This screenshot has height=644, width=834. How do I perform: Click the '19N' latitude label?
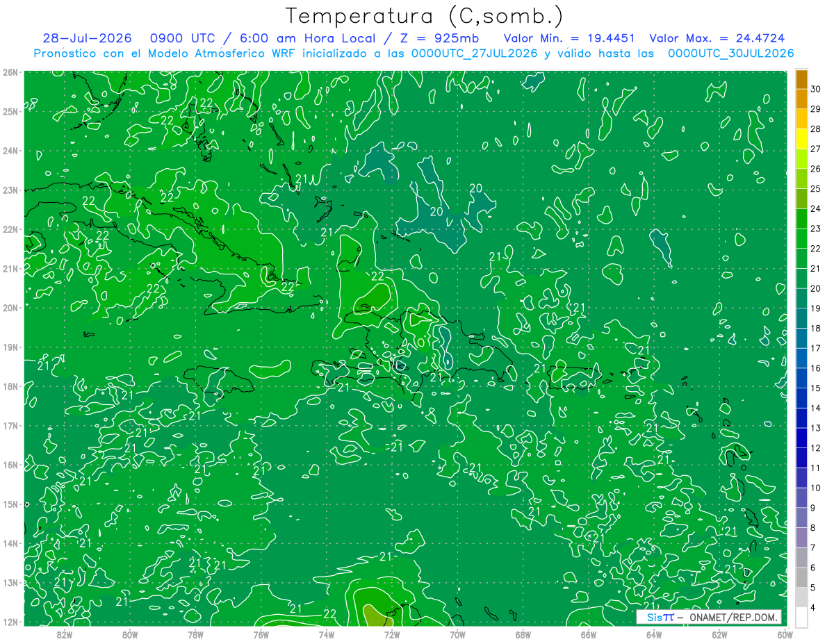point(10,347)
